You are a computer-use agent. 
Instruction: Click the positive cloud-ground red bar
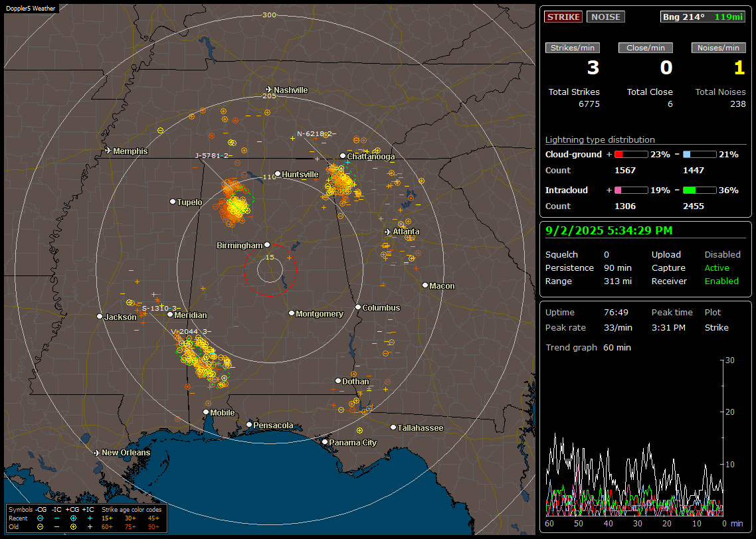coord(631,155)
